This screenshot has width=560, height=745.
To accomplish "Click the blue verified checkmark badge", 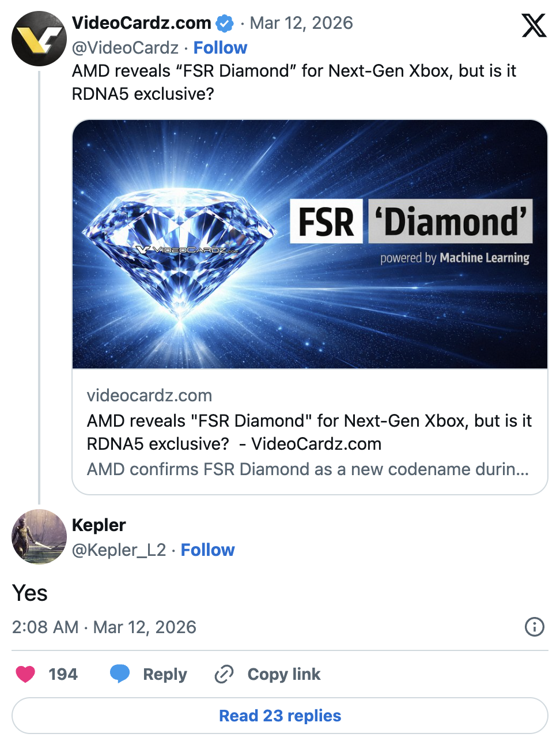I will tap(225, 24).
